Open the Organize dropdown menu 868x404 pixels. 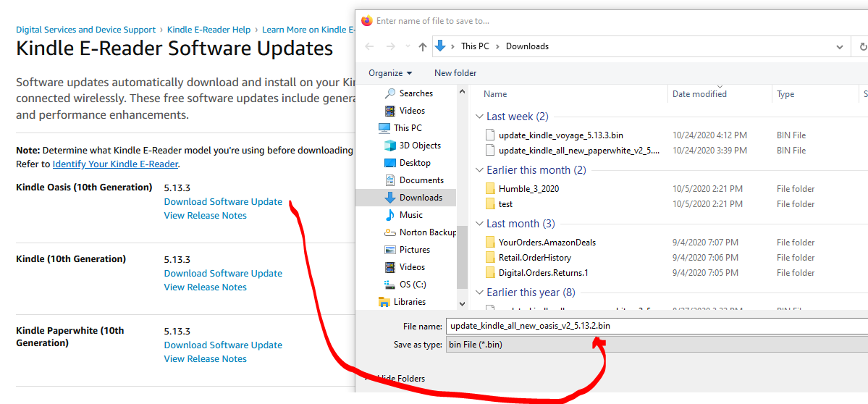coord(389,73)
